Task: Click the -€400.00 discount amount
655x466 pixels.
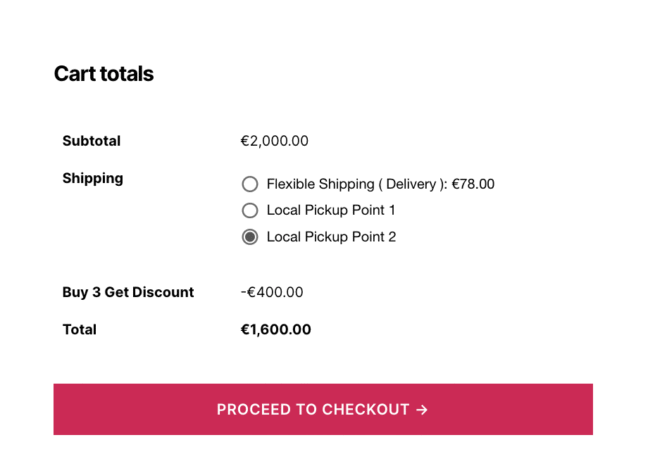Action: coord(272,292)
